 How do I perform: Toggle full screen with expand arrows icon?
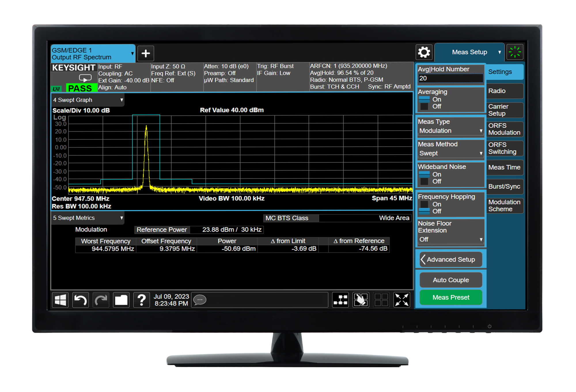click(401, 300)
